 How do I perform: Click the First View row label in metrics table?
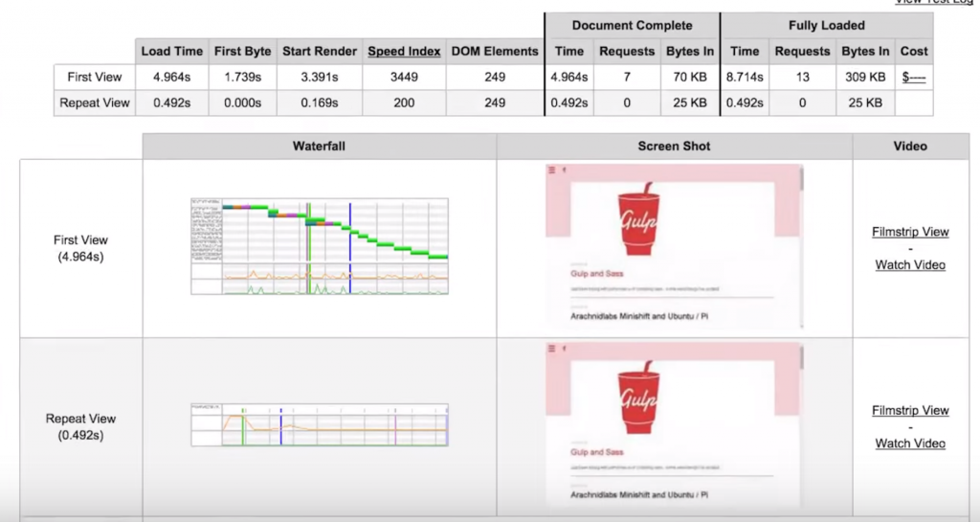pyautogui.click(x=95, y=78)
